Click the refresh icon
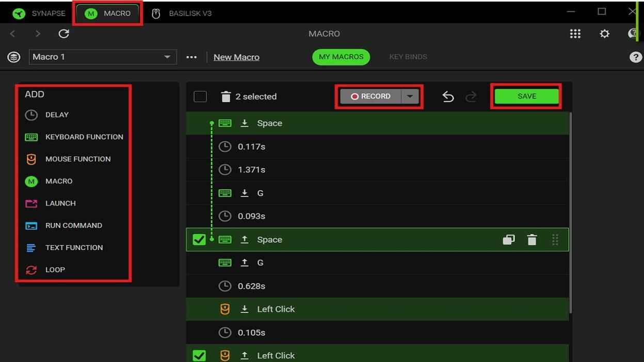Image resolution: width=644 pixels, height=362 pixels. (63, 34)
